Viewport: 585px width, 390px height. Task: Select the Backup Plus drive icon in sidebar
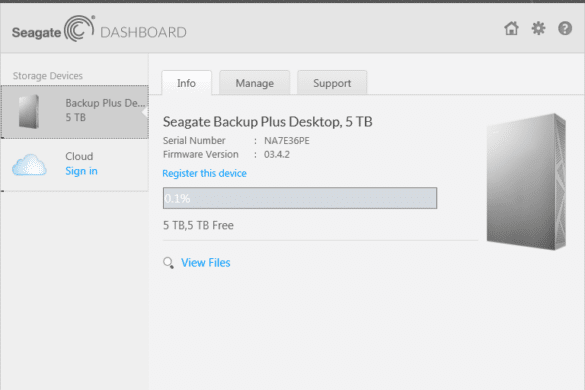pyautogui.click(x=29, y=112)
